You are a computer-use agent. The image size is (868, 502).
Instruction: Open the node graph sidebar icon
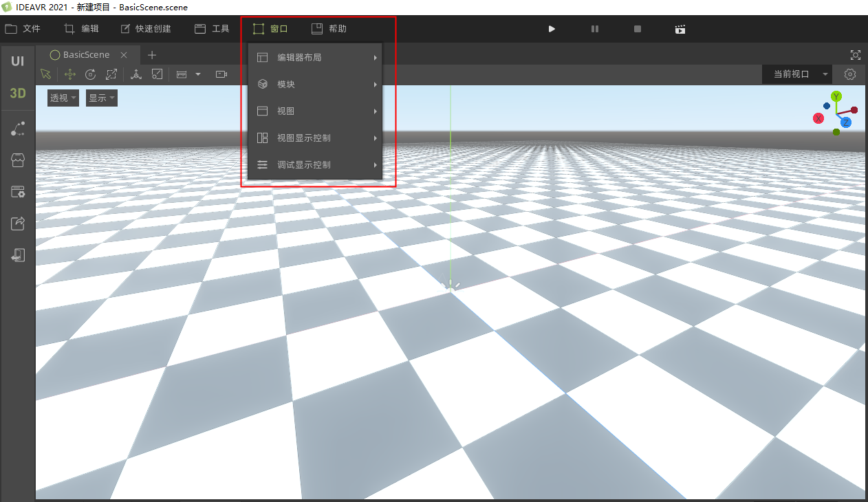point(18,129)
